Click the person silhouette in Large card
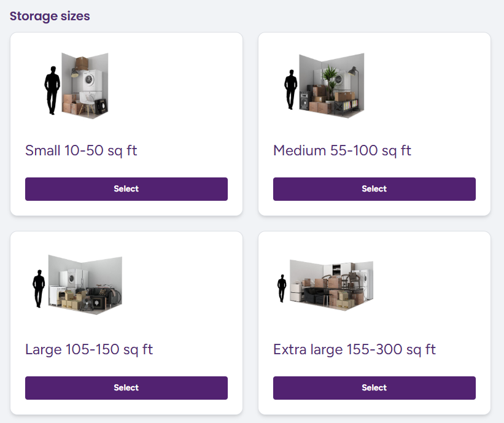The image size is (504, 423). click(39, 288)
